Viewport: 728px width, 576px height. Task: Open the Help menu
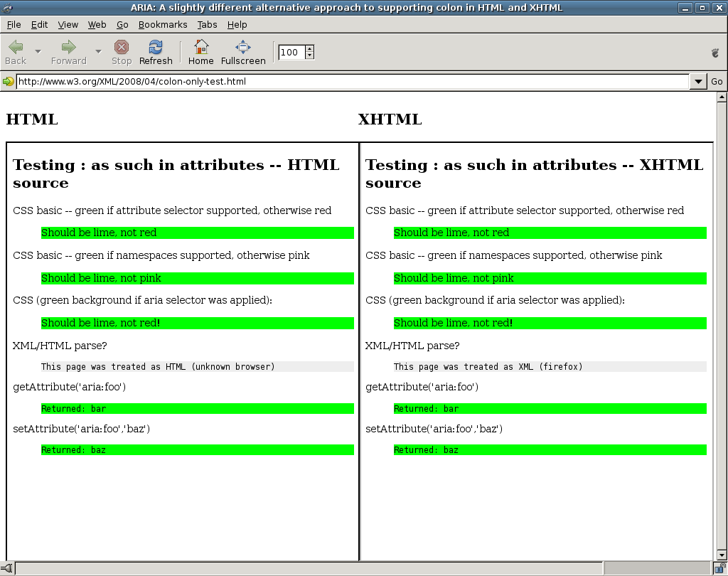pos(237,25)
